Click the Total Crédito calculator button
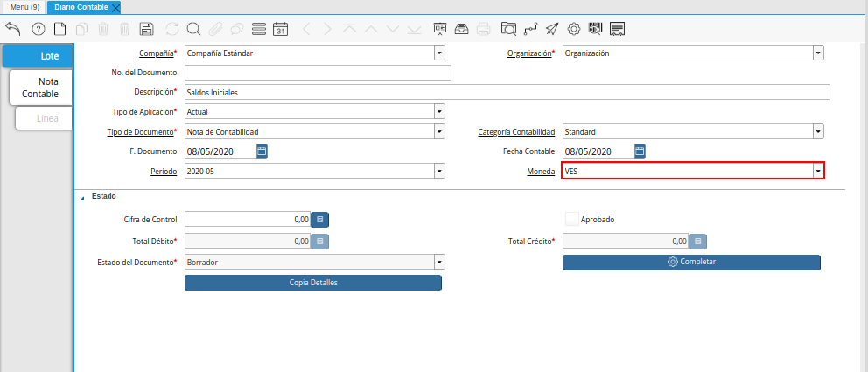The image size is (868, 372). [x=698, y=242]
